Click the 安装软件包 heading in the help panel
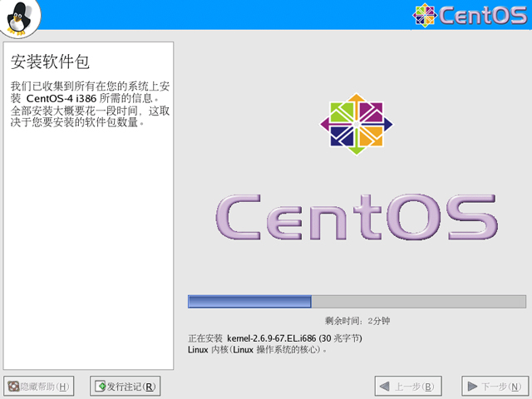 click(50, 62)
